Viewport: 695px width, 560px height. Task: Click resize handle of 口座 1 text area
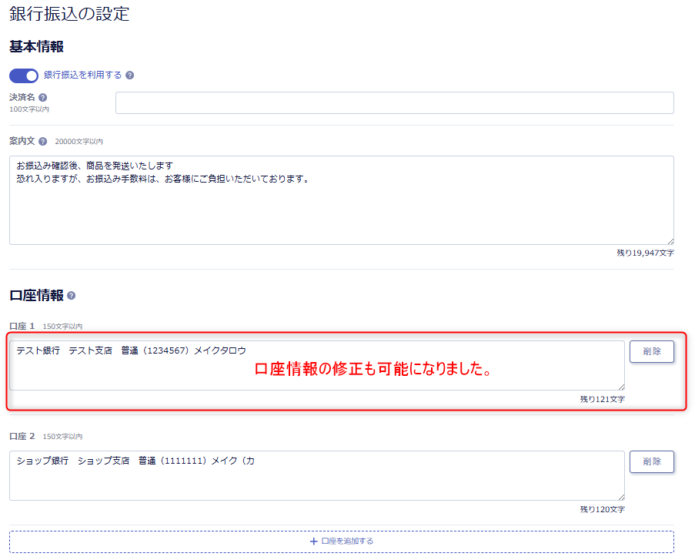point(621,386)
